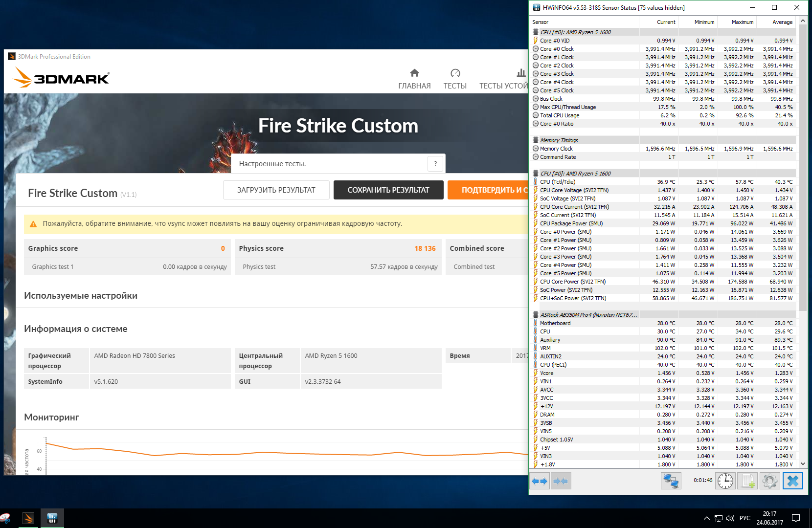Select the VRM temperature row
812x528 pixels.
(x=664, y=348)
